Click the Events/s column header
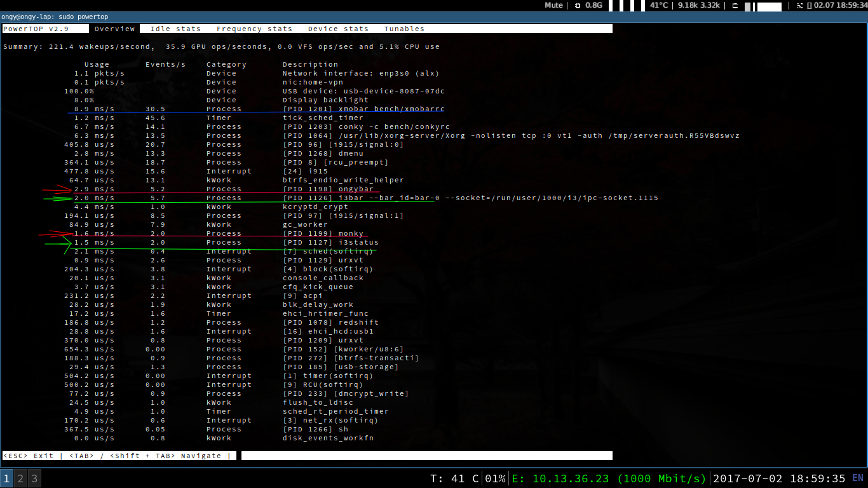This screenshot has width=868, height=488. [165, 64]
